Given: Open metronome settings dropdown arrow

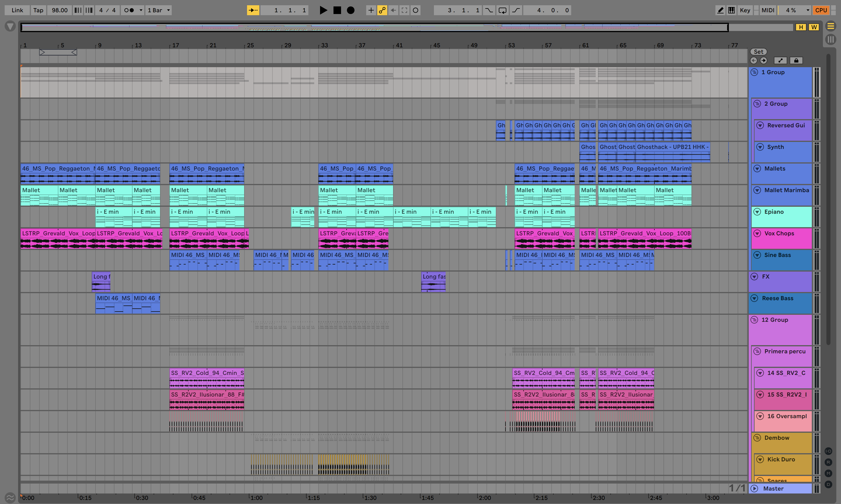Looking at the screenshot, I should click(140, 10).
